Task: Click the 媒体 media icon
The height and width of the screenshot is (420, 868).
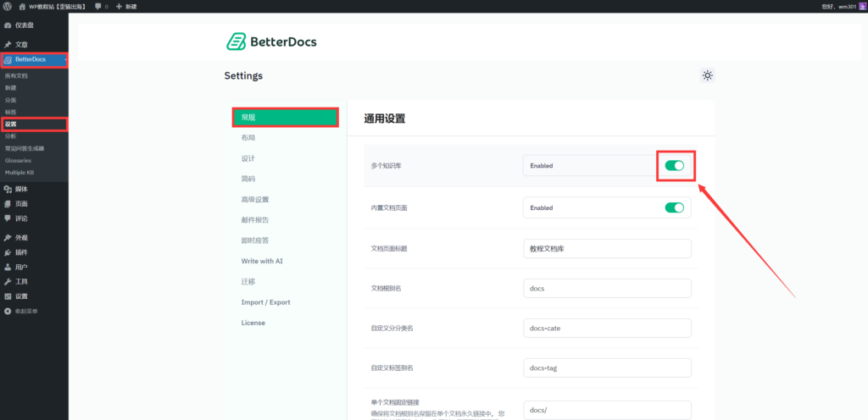Action: click(x=8, y=189)
